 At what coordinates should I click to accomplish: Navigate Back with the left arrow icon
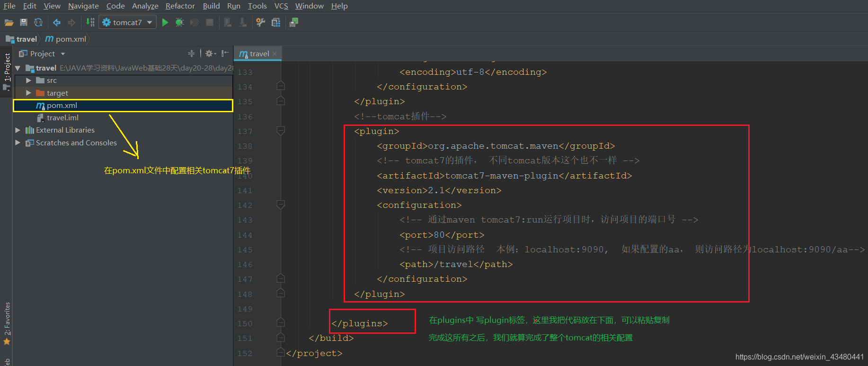[x=57, y=22]
